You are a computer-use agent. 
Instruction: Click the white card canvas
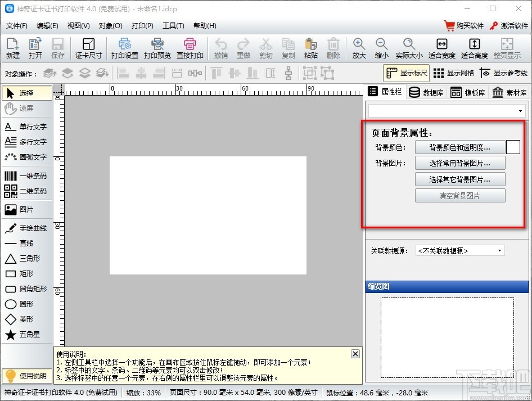(208, 215)
